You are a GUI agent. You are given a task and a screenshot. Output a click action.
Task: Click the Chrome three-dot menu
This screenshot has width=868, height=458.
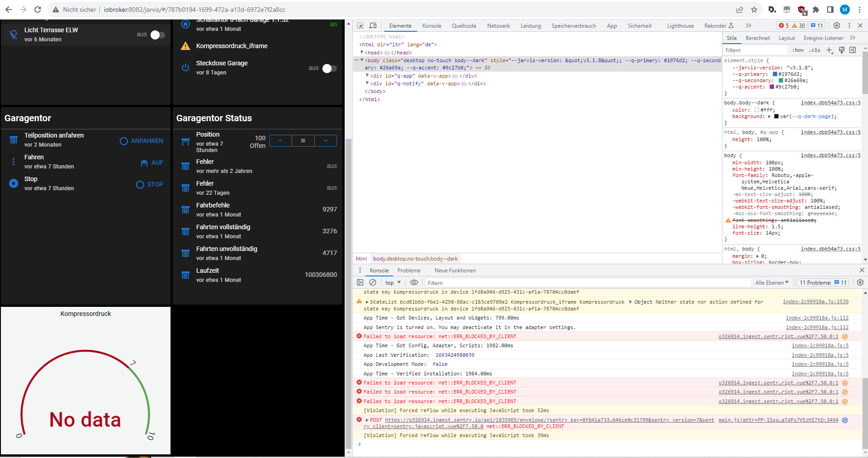coord(859,10)
